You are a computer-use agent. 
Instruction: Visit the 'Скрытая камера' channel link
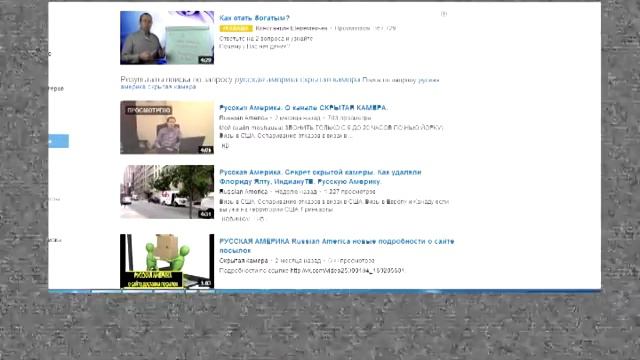coord(244,260)
